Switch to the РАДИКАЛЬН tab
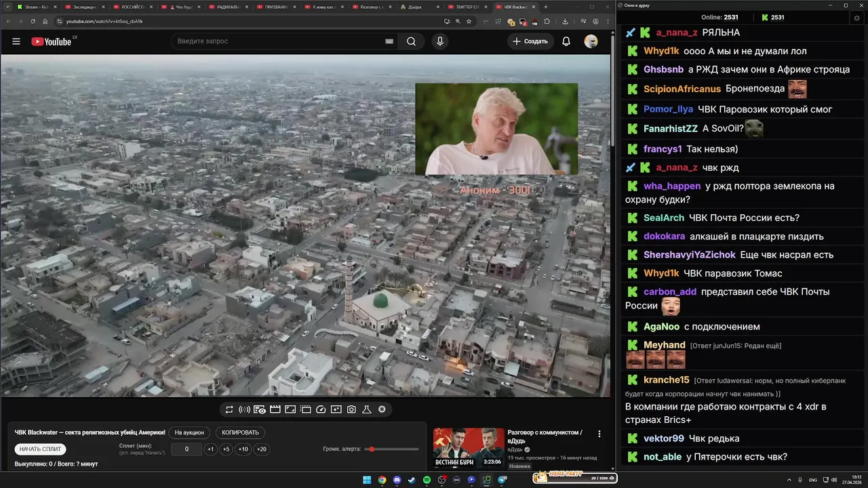This screenshot has height=488, width=868. coord(230,7)
